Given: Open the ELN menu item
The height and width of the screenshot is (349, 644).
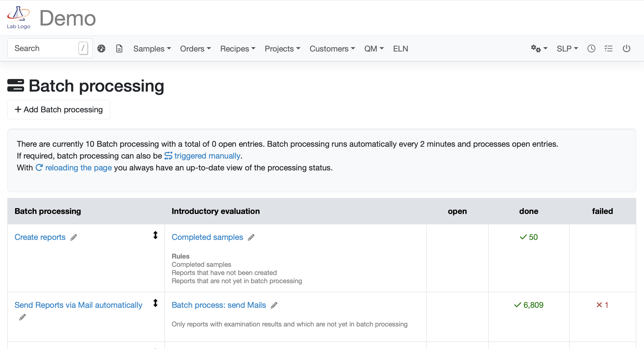Looking at the screenshot, I should (x=400, y=49).
